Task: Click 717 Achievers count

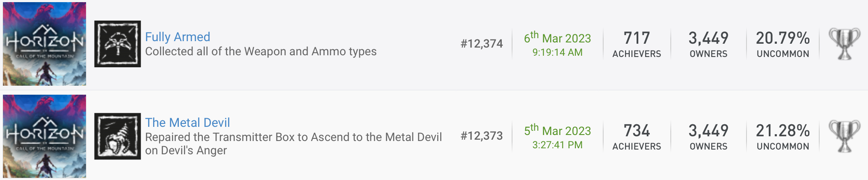Action: click(x=637, y=44)
